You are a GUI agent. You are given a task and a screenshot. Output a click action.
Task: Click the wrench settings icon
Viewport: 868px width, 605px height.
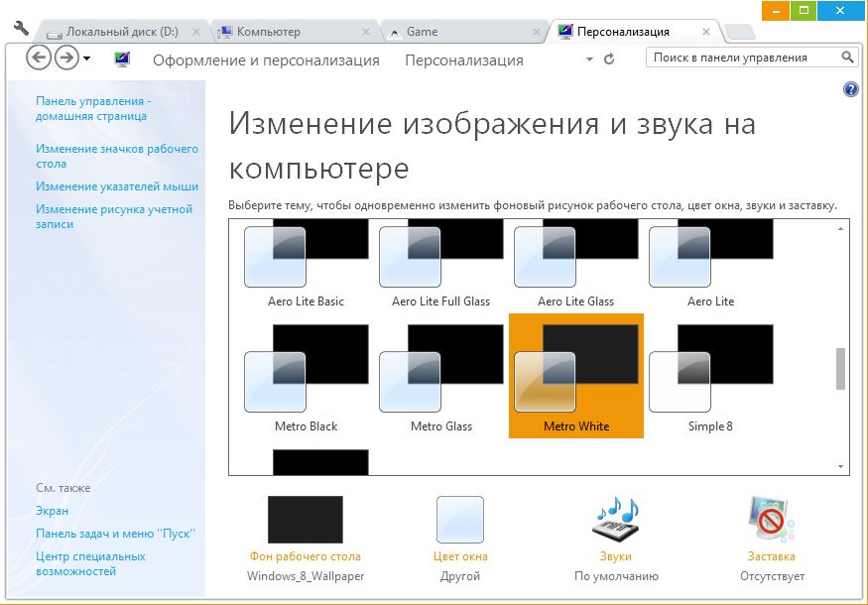tap(21, 28)
